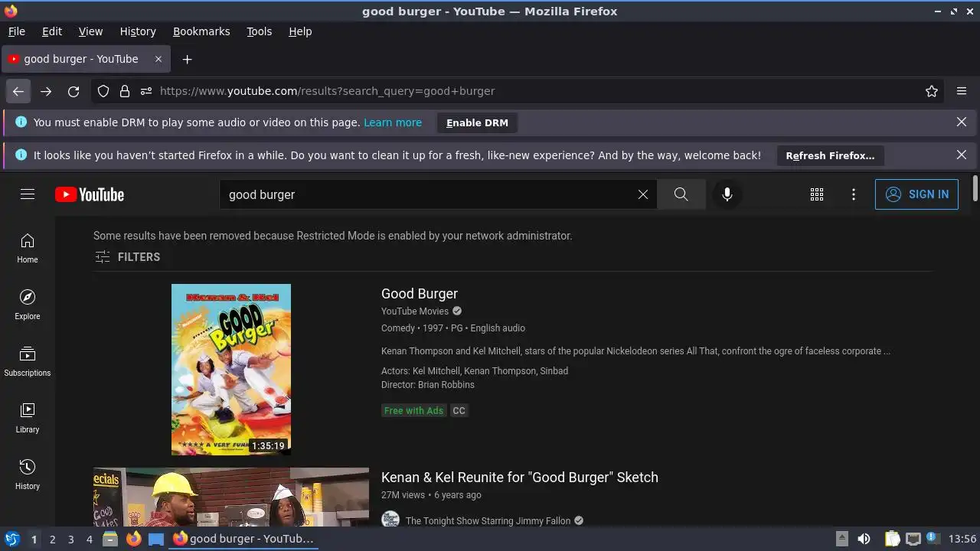Open The Tonight Show Starring Jimmy Fallon channel
Image resolution: width=980 pixels, height=551 pixels.
(x=488, y=521)
